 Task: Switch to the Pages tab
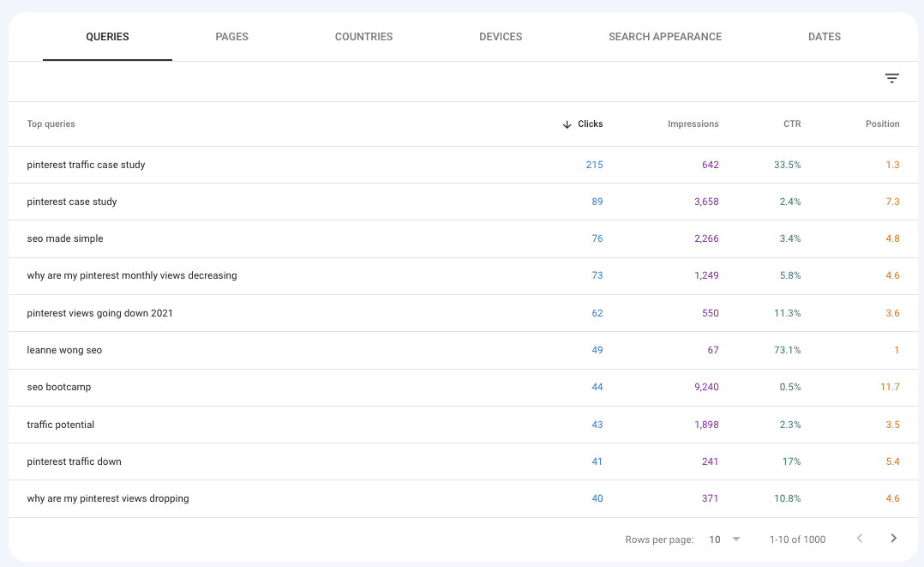pyautogui.click(x=231, y=37)
